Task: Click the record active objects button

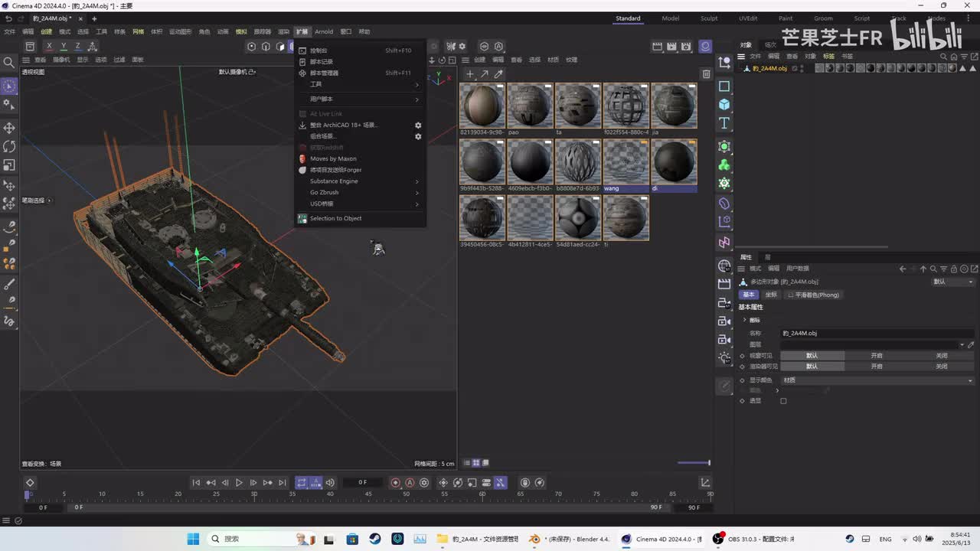Action: (x=395, y=483)
